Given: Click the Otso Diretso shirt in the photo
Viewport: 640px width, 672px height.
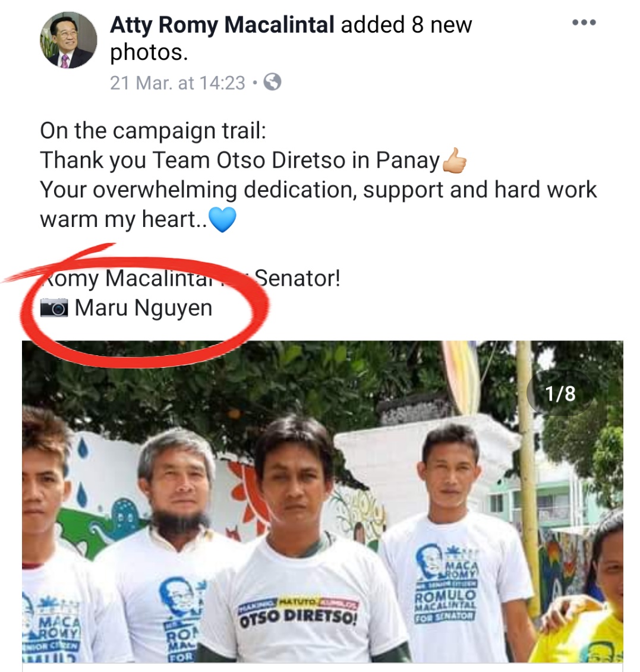Looking at the screenshot, I should pyautogui.click(x=299, y=612).
